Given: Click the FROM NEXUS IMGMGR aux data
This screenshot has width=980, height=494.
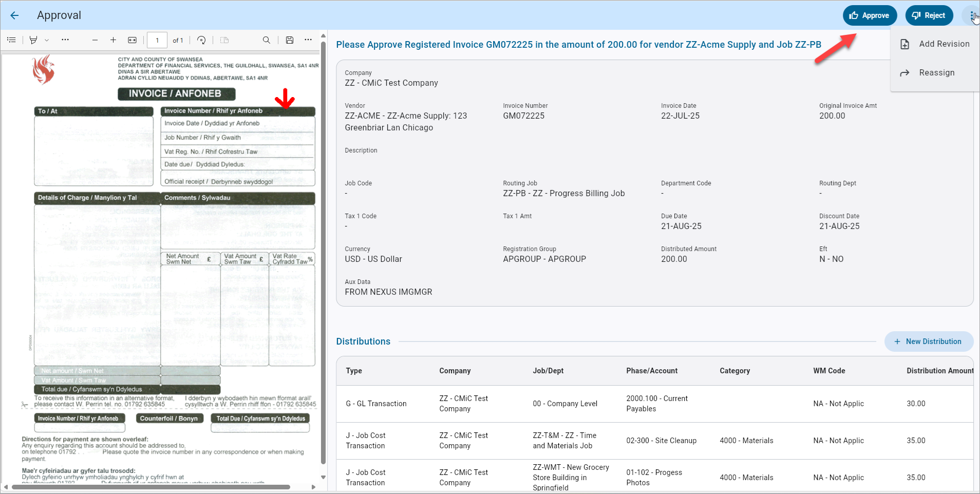Looking at the screenshot, I should point(388,292).
